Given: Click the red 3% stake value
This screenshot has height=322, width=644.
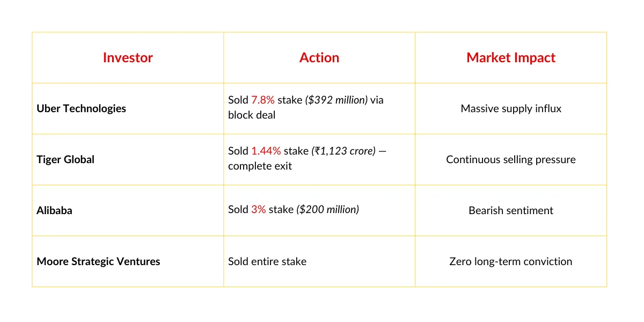Looking at the screenshot, I should (258, 209).
